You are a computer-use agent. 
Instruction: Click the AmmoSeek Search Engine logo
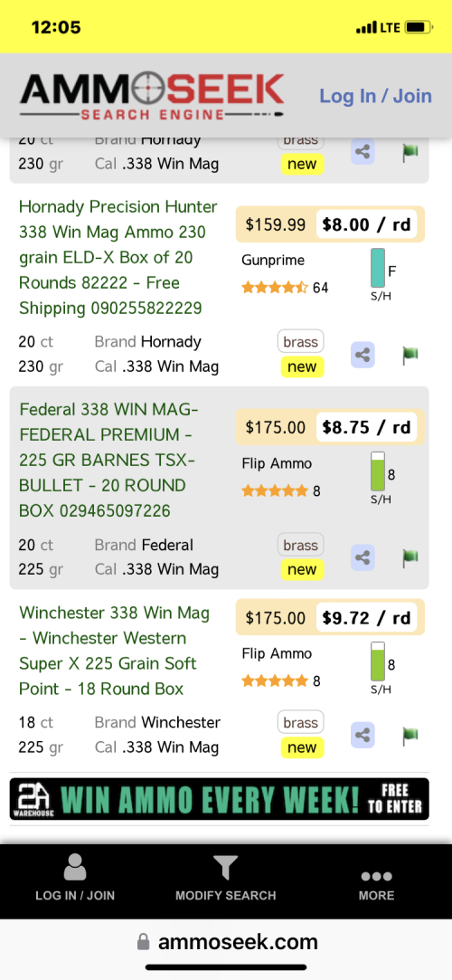(152, 97)
